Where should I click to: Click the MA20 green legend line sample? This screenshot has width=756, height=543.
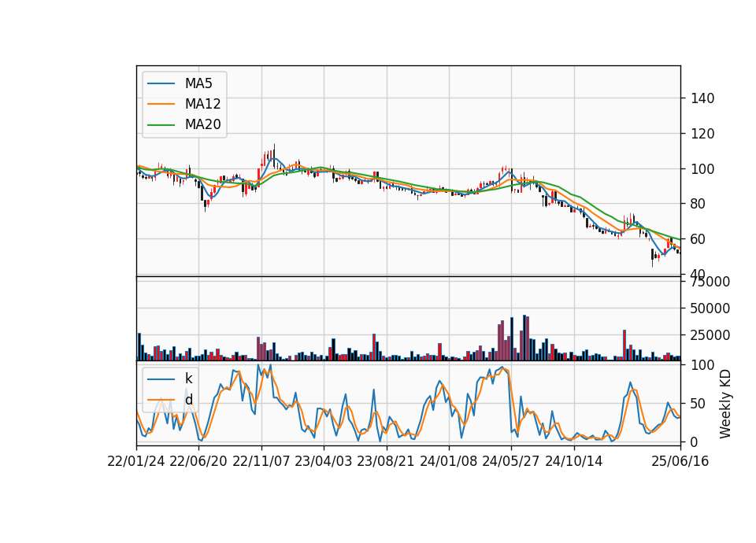click(x=161, y=124)
